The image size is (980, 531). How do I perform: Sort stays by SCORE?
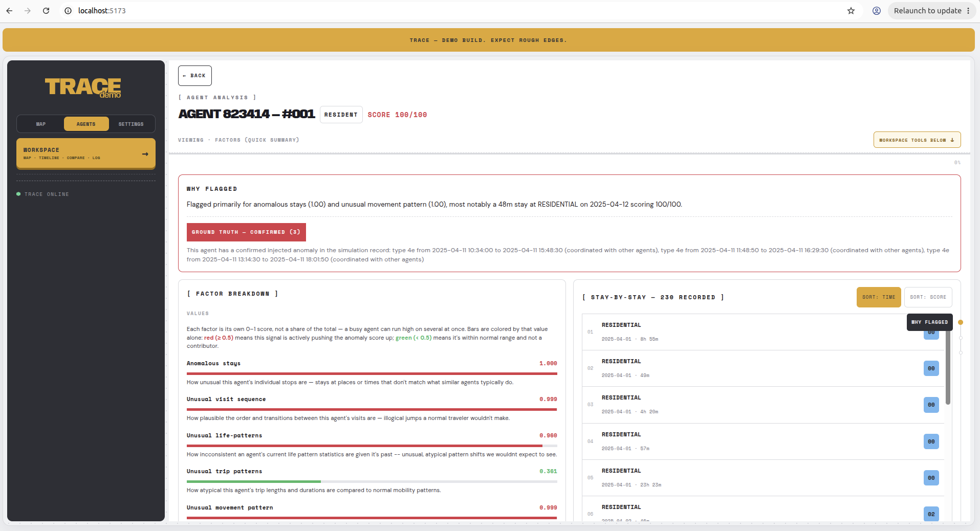coord(928,297)
